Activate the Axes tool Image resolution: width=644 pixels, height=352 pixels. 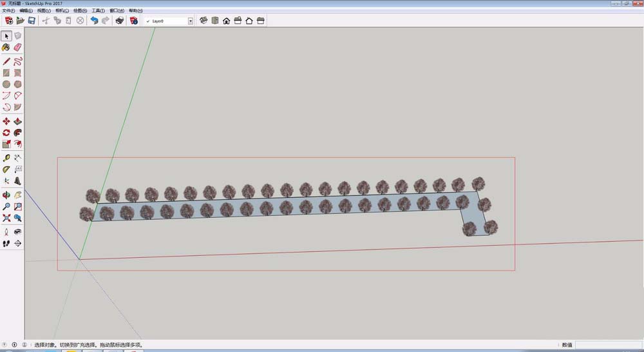6,181
